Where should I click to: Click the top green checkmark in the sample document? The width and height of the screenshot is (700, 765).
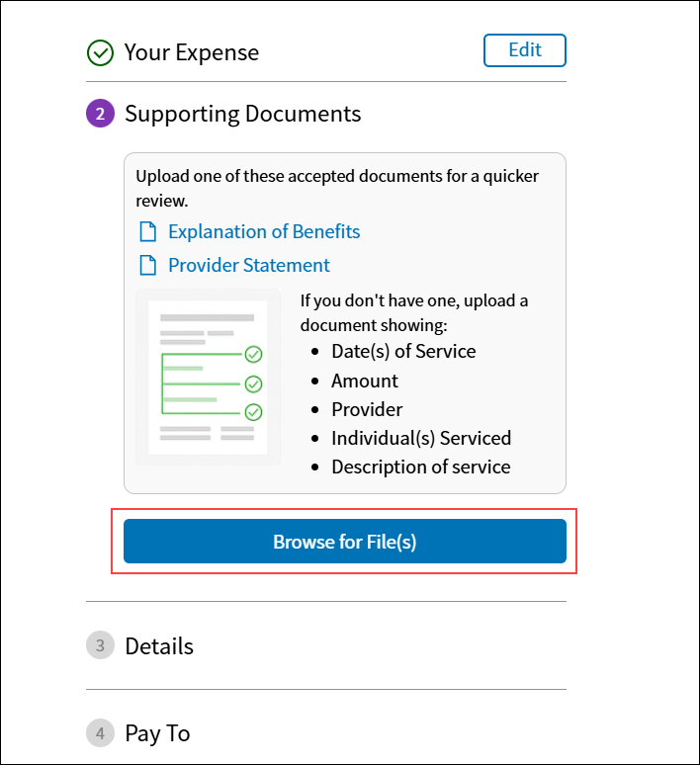click(253, 354)
